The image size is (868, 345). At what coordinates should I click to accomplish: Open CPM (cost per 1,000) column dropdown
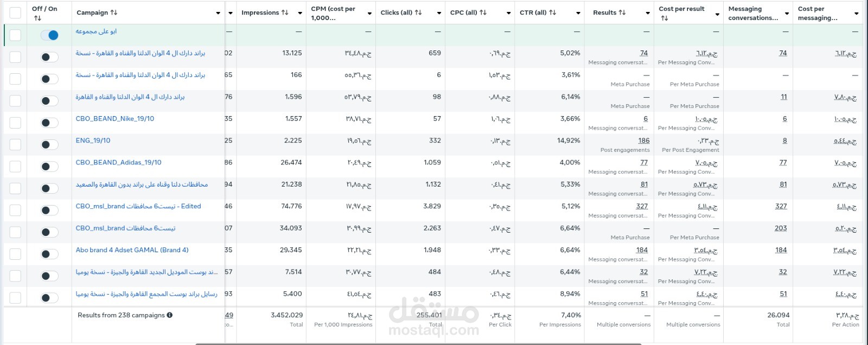[369, 13]
